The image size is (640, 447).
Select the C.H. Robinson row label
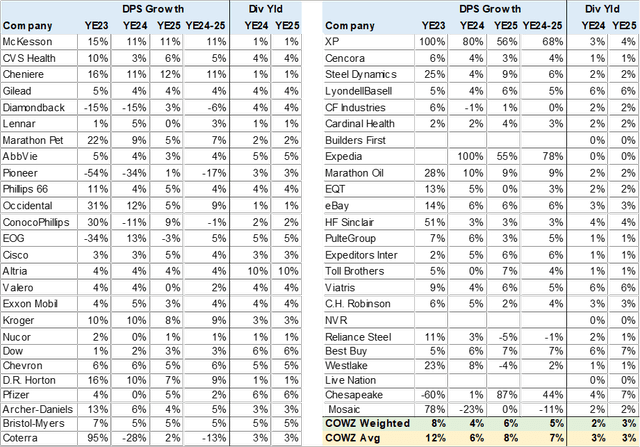click(358, 304)
